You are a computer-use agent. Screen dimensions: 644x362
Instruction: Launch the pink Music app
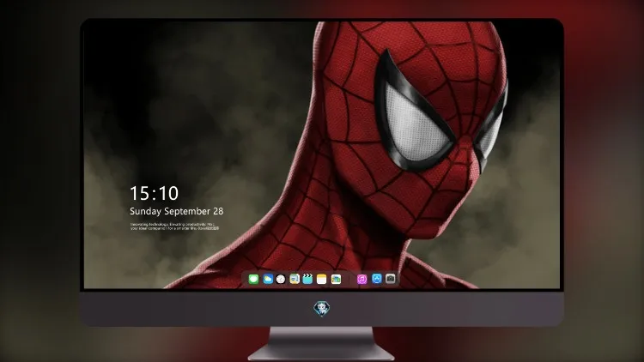(x=361, y=279)
